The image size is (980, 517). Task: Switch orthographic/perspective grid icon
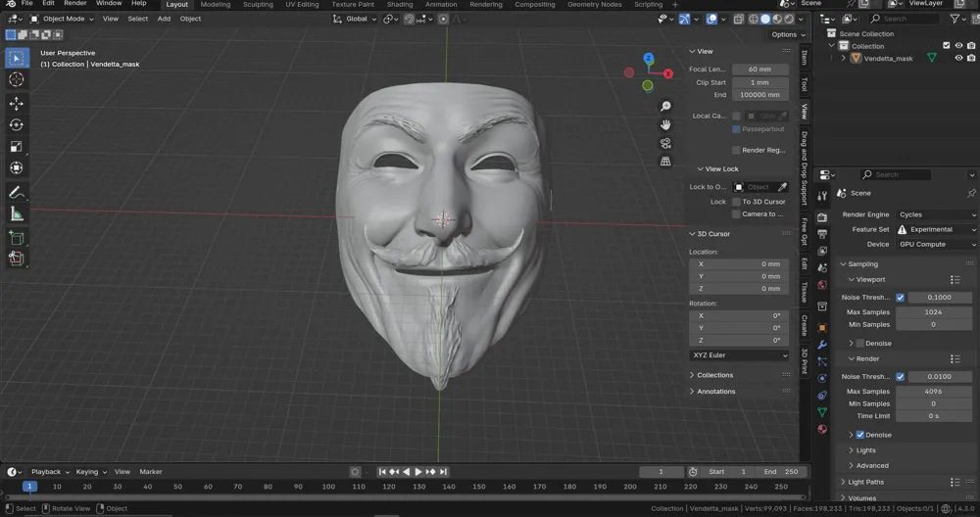pos(665,162)
